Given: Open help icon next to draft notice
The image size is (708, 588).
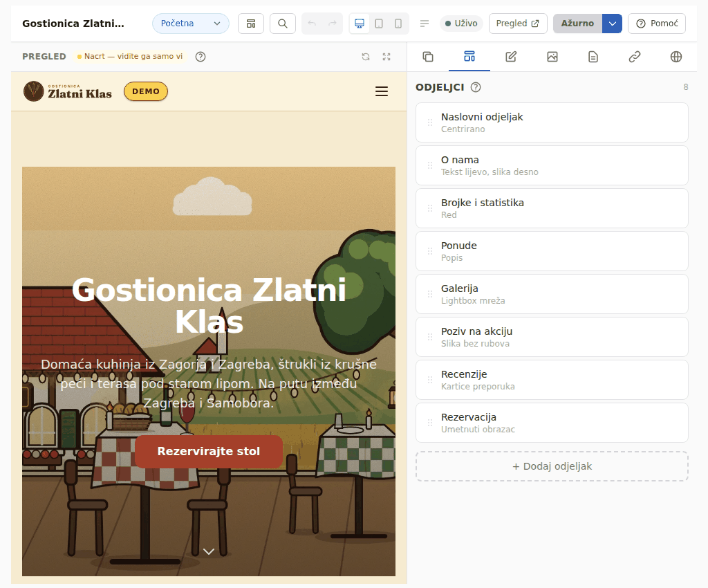Looking at the screenshot, I should [201, 57].
